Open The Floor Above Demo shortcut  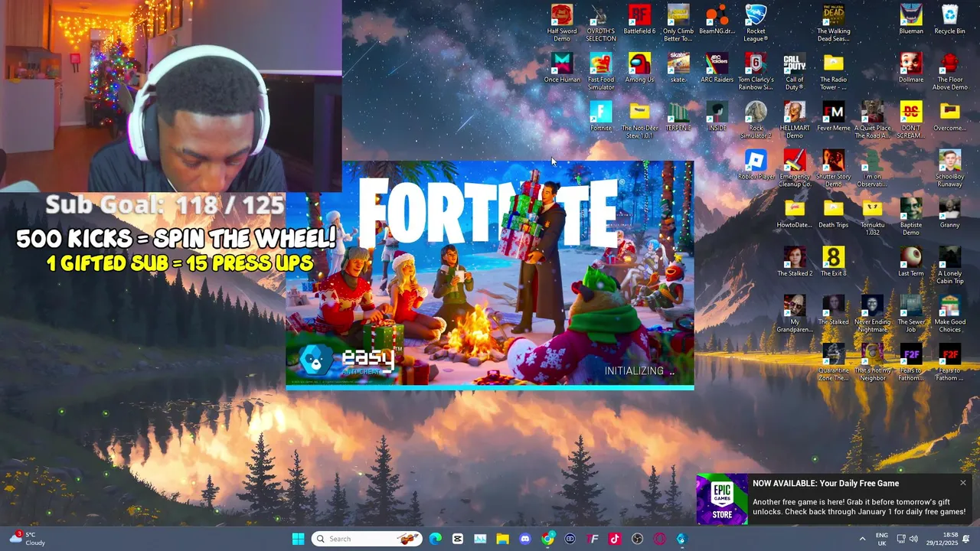click(x=949, y=71)
